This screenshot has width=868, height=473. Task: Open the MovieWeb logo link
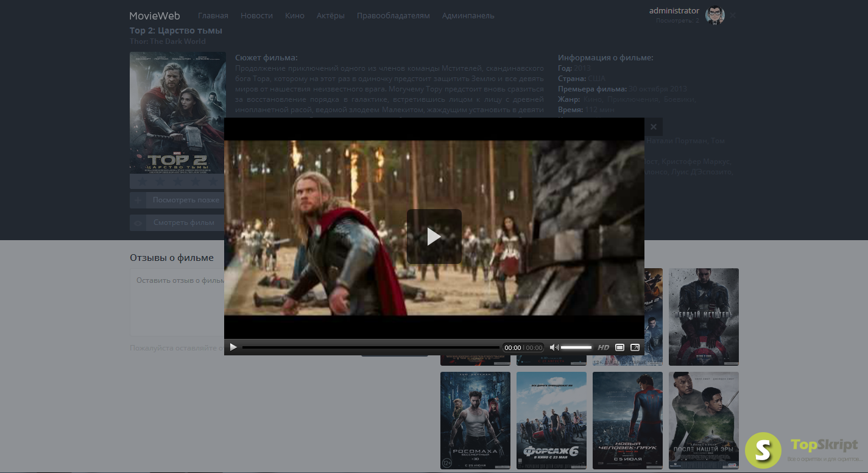point(155,16)
